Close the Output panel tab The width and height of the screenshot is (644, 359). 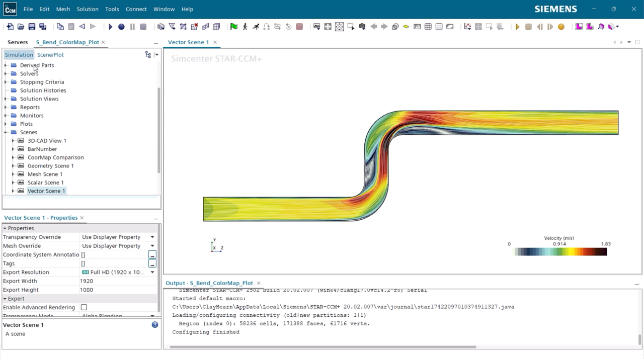pos(259,283)
